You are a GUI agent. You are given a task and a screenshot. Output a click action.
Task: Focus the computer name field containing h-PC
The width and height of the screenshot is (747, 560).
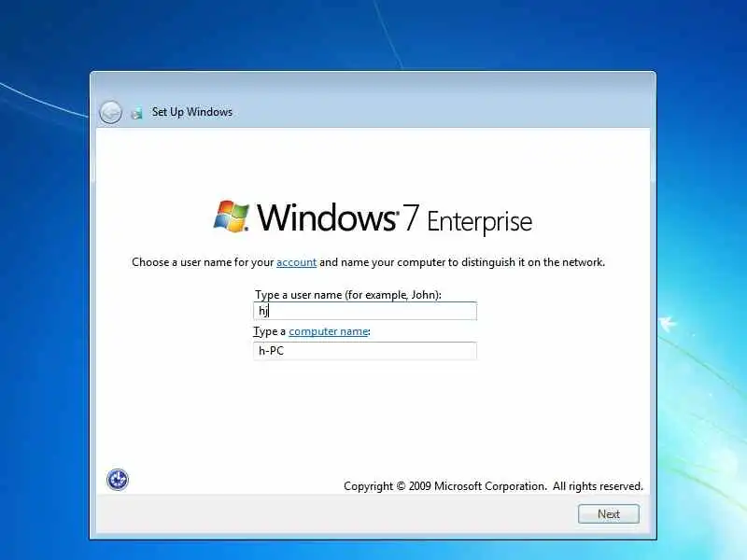(365, 351)
